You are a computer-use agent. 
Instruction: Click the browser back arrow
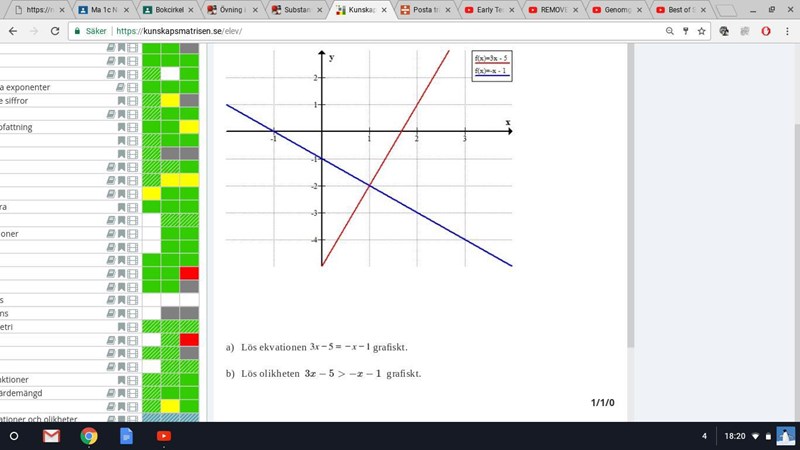[x=14, y=31]
